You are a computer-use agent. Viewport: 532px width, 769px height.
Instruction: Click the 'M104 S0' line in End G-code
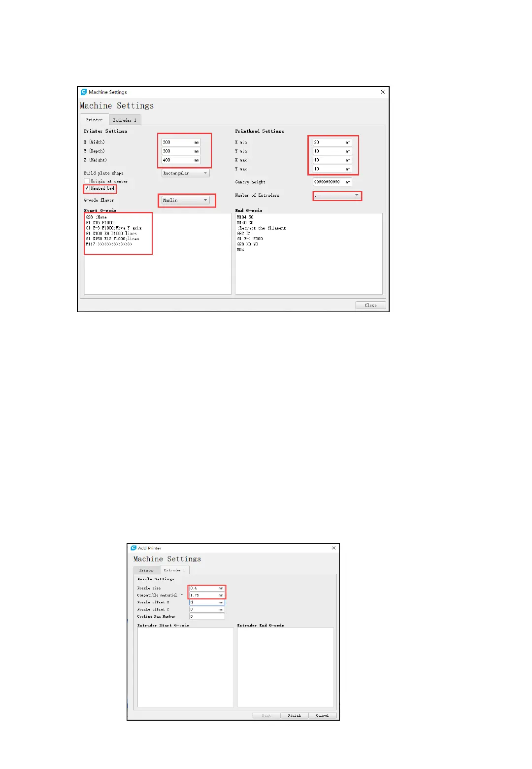(245, 217)
